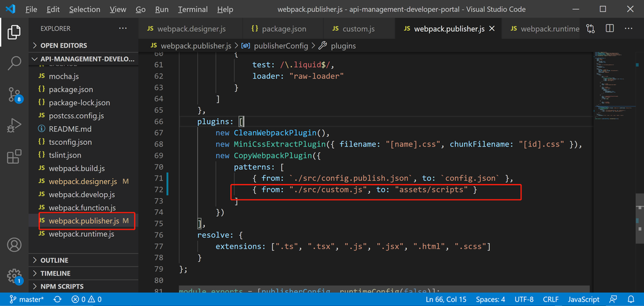Open README.md in the file tree
Image resolution: width=644 pixels, height=306 pixels.
click(x=83, y=128)
